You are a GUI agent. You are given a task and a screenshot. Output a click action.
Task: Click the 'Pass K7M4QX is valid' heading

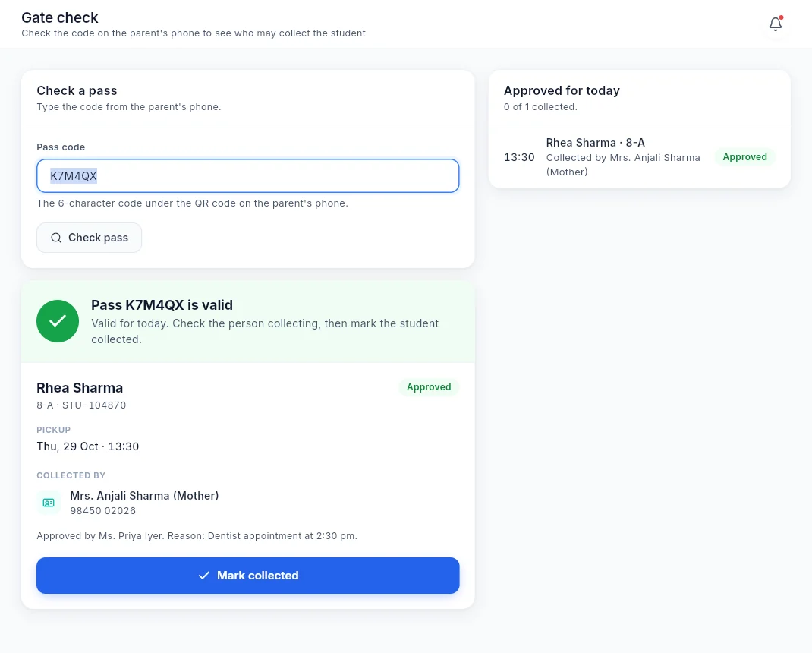[162, 304]
